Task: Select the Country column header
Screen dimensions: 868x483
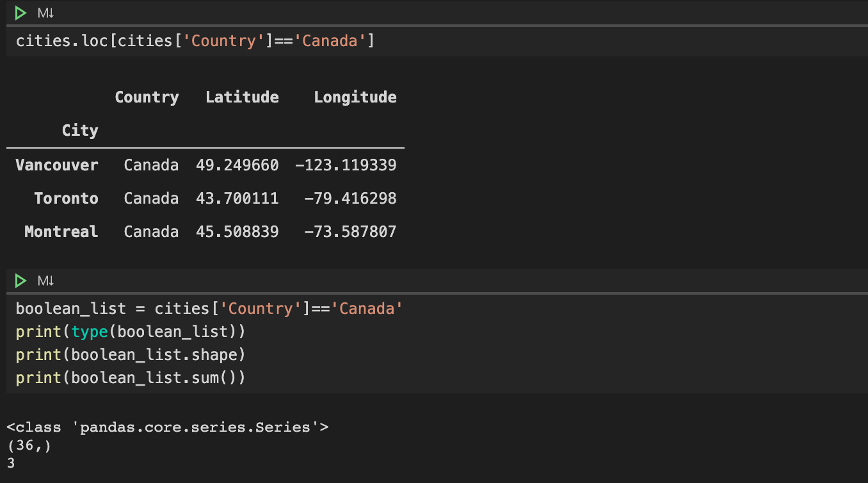Action: click(147, 97)
